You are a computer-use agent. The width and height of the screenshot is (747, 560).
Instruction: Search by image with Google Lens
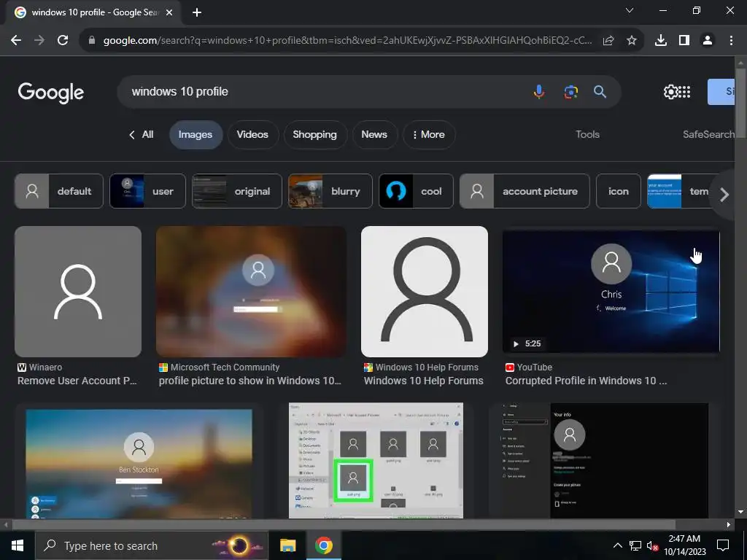point(570,91)
